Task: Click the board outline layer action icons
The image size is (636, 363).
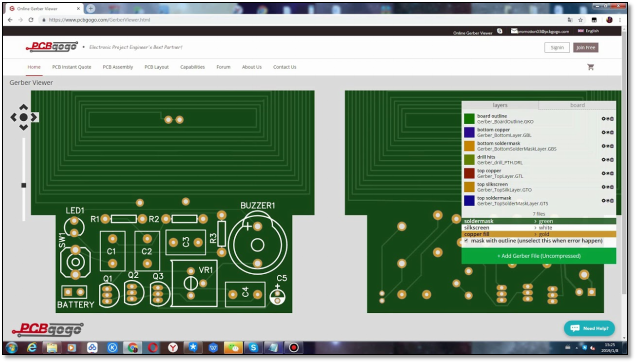Action: 607,119
